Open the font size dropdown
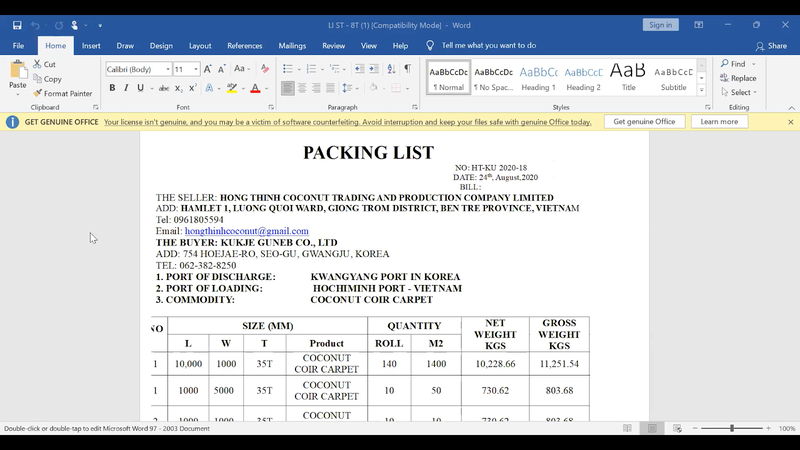800x450 pixels. (196, 69)
